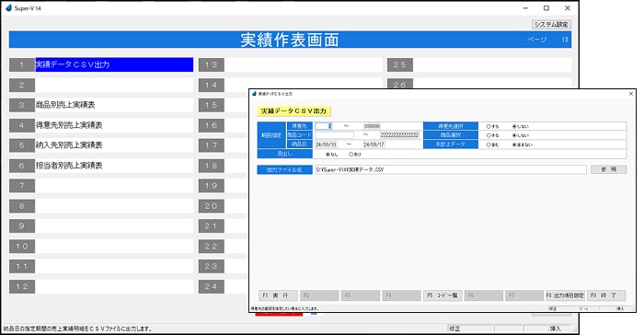The image size is (644, 335).
Task: Click the 修正 status cell in main window
Action: (x=471, y=329)
